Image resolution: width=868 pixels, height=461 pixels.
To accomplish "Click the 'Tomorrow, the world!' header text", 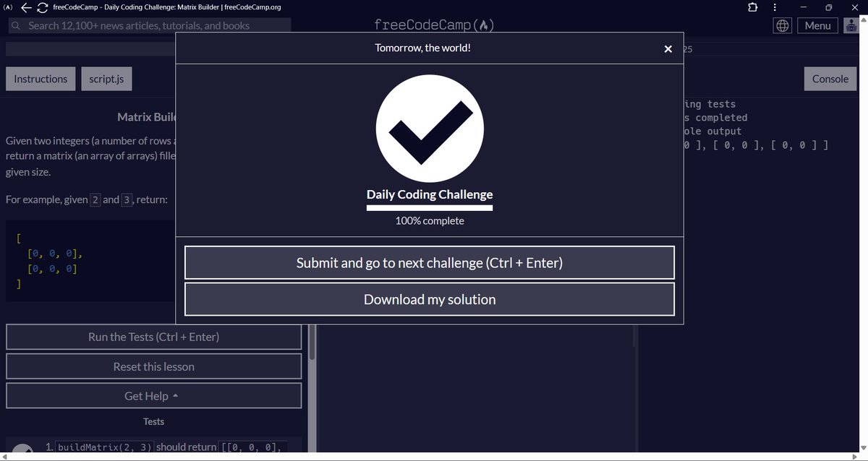I will 423,48.
